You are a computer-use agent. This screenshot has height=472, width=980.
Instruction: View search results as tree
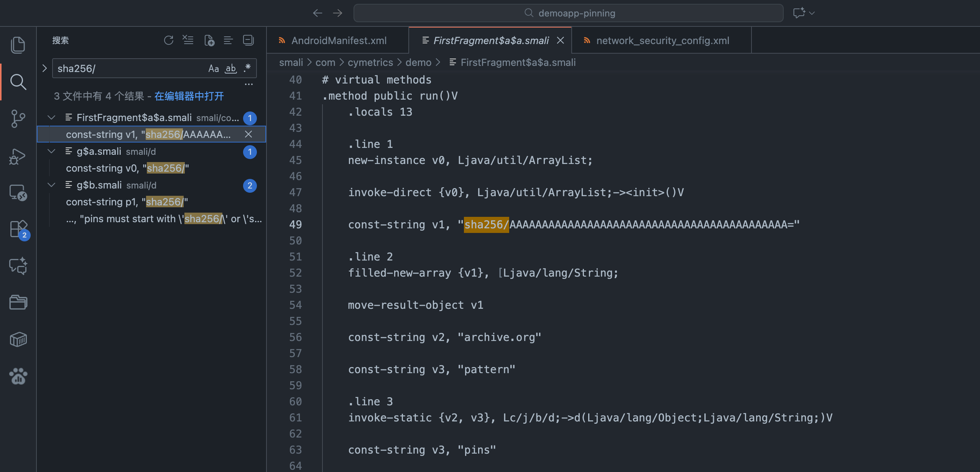(x=229, y=40)
